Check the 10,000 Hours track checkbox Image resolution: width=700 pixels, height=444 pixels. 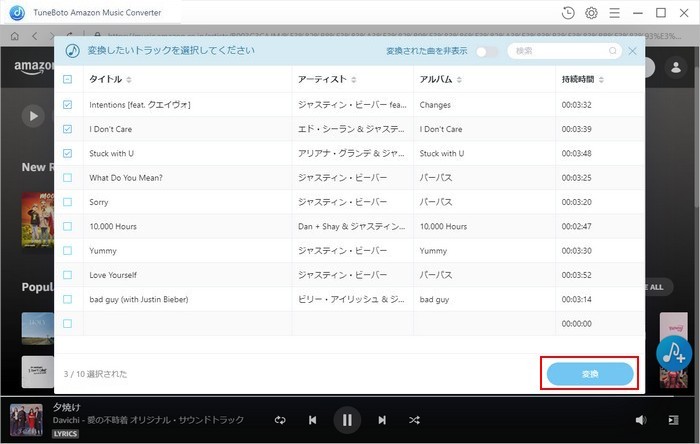[x=67, y=226]
